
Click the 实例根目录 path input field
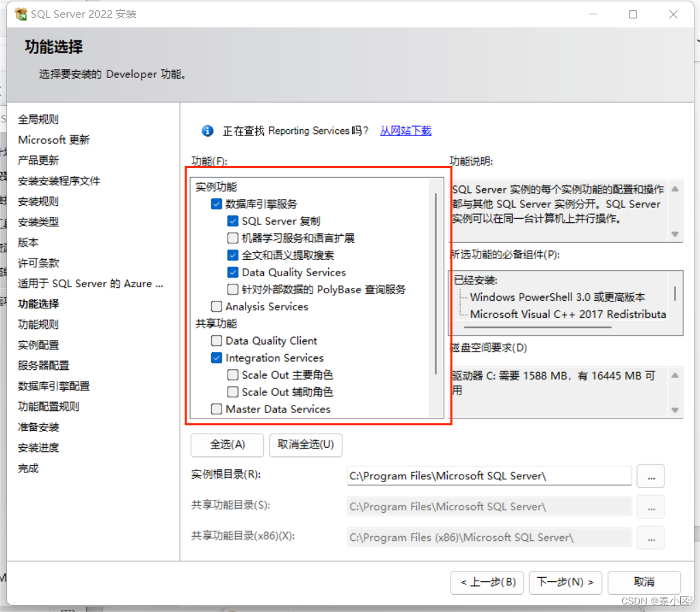[x=489, y=476]
